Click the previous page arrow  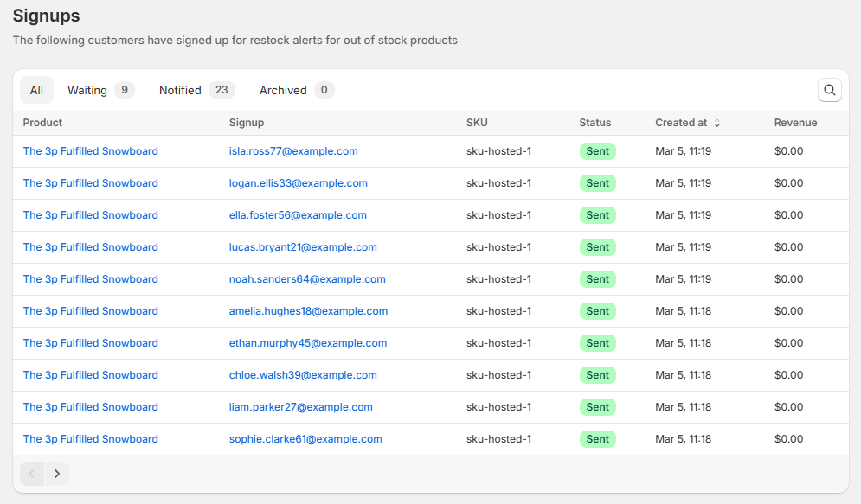pos(32,474)
